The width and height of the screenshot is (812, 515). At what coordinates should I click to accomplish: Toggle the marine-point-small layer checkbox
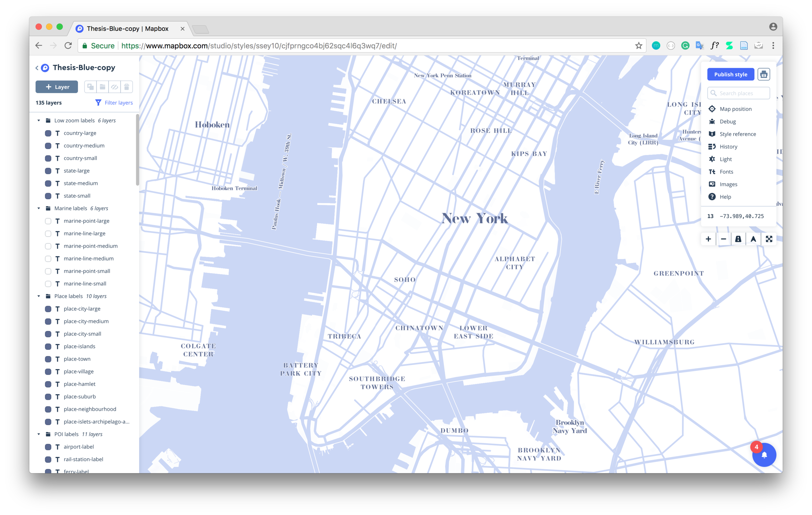[48, 271]
